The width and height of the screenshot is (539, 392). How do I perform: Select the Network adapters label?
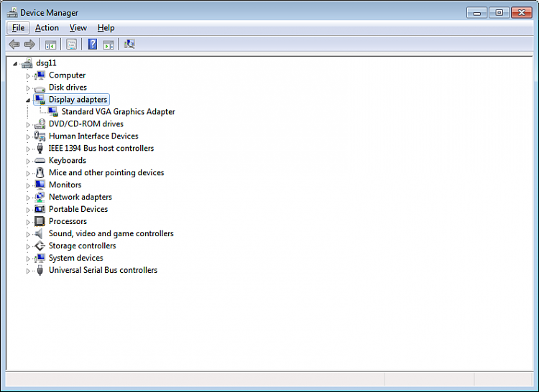80,197
